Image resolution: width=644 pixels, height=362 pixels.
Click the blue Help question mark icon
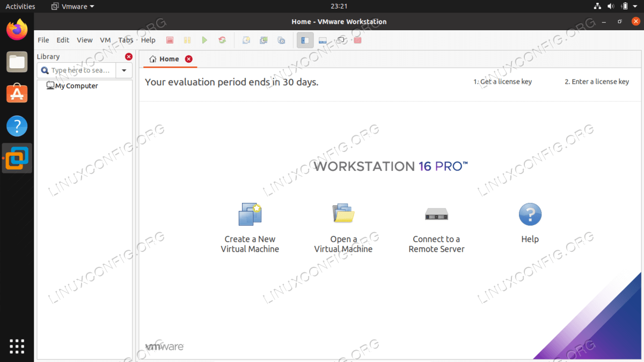click(x=530, y=214)
